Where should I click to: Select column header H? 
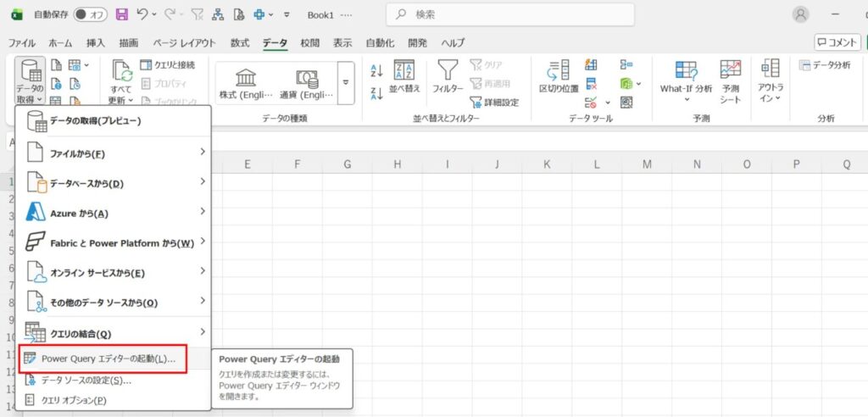tap(398, 164)
